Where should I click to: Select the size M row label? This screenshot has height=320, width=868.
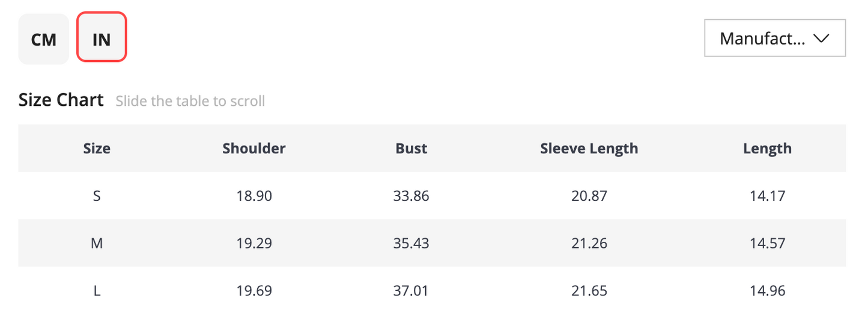click(x=97, y=244)
